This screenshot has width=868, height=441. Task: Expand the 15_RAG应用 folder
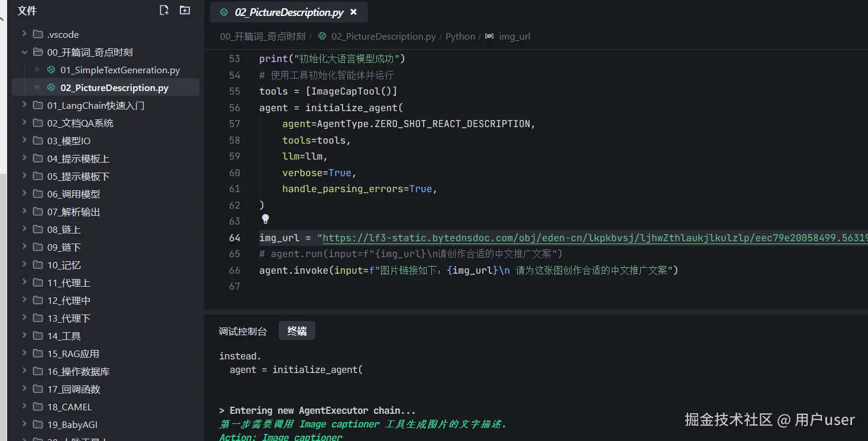point(24,354)
